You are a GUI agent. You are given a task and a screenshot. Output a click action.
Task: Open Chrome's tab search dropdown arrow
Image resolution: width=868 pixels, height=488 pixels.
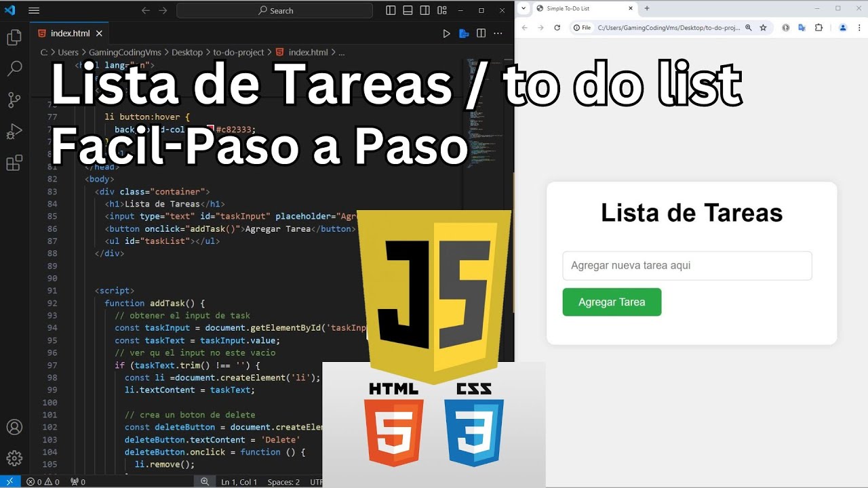[x=524, y=8]
